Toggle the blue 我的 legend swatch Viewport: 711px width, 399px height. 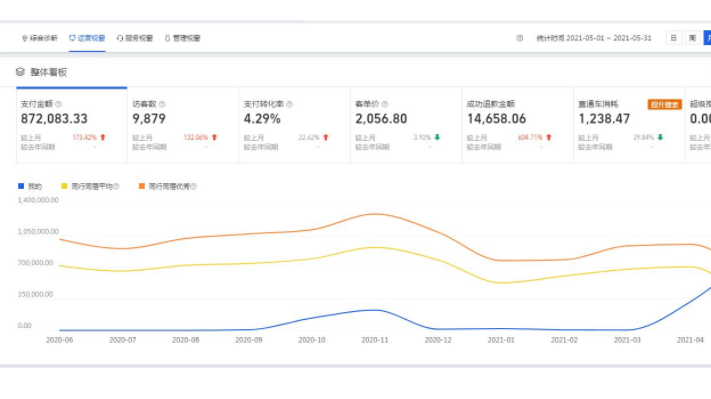click(x=21, y=186)
